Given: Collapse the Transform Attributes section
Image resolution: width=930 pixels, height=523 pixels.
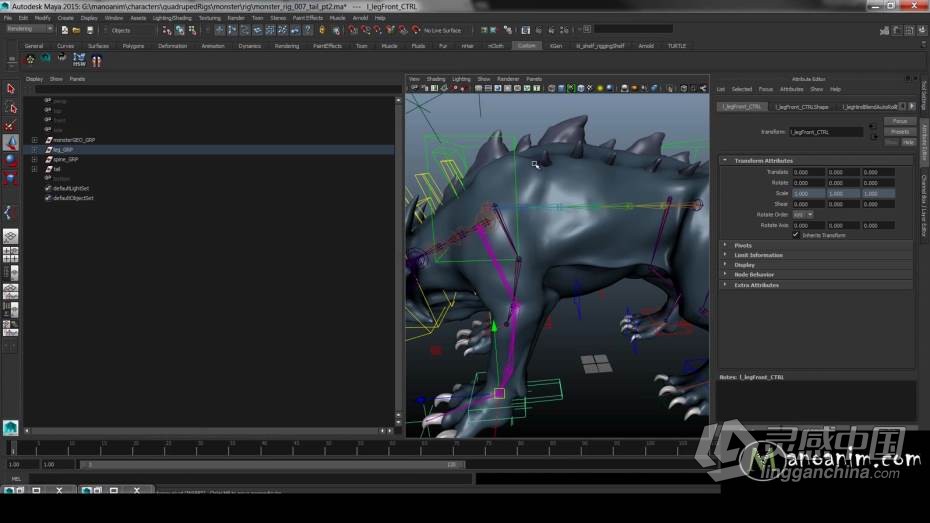Looking at the screenshot, I should [725, 160].
